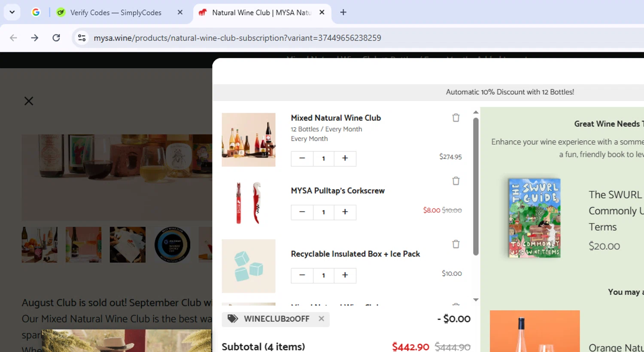
Task: Edit Mixed Natural Wine Club quantity field
Action: tap(324, 159)
